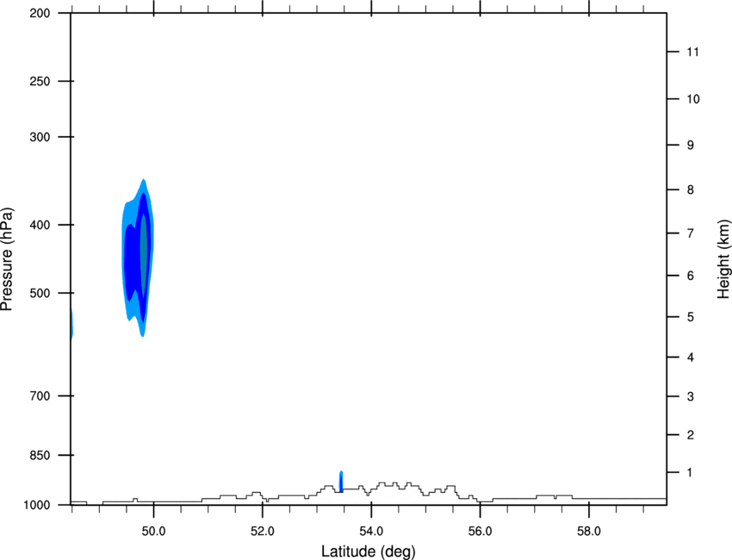Click the 500 pressure tick label
Viewport: 732px width, 560px height.
pyautogui.click(x=40, y=293)
